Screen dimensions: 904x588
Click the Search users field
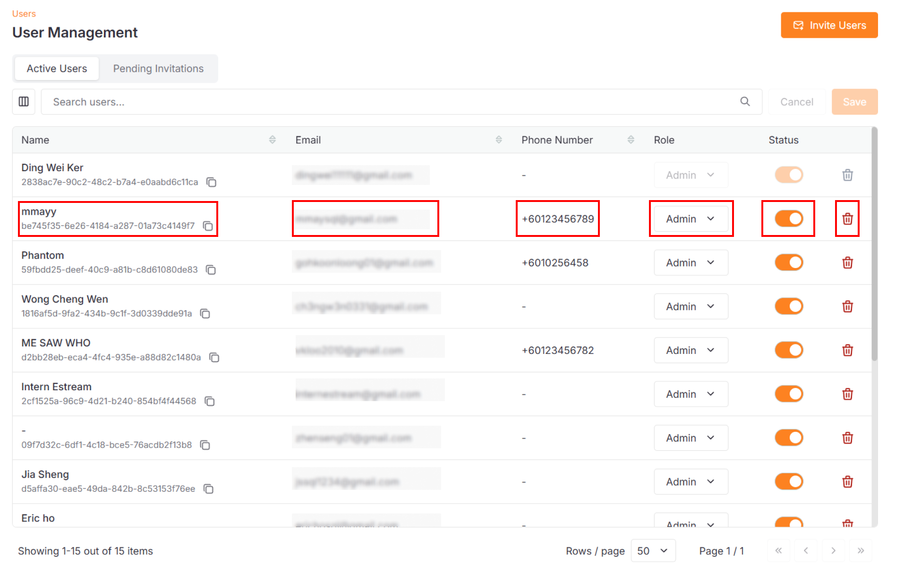pos(378,101)
